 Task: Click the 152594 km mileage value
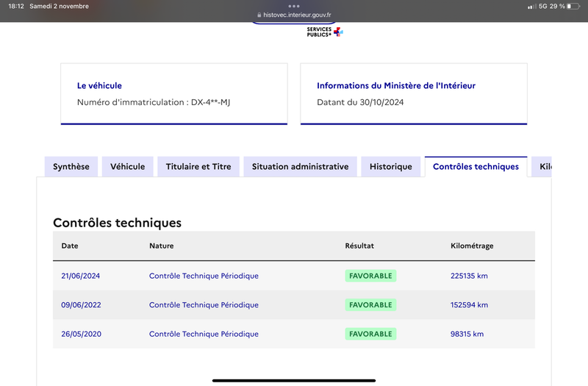tap(469, 304)
